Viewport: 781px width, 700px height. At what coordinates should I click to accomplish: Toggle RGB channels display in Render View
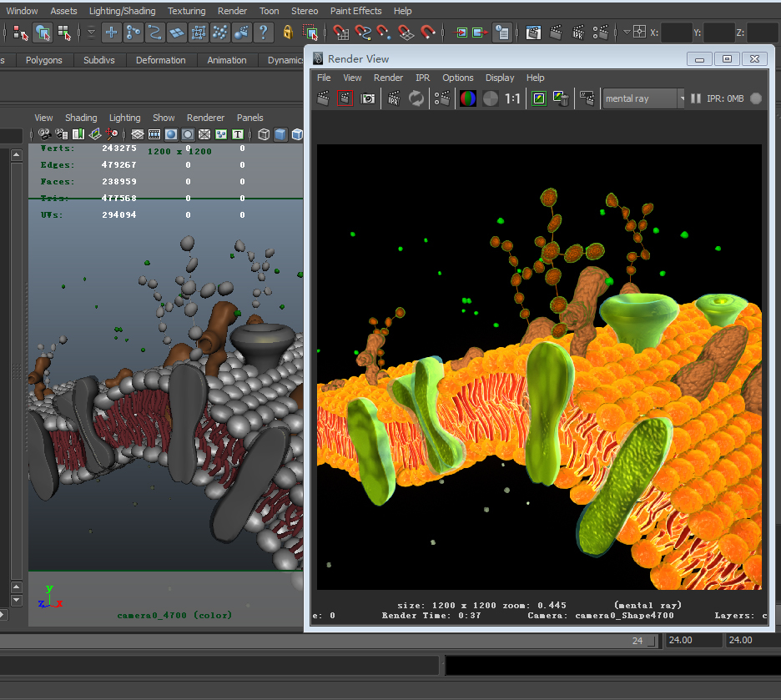tap(468, 98)
